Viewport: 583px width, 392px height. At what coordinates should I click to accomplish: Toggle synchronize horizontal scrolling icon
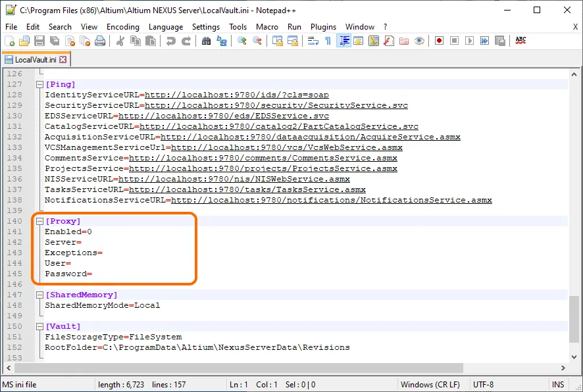pos(293,41)
